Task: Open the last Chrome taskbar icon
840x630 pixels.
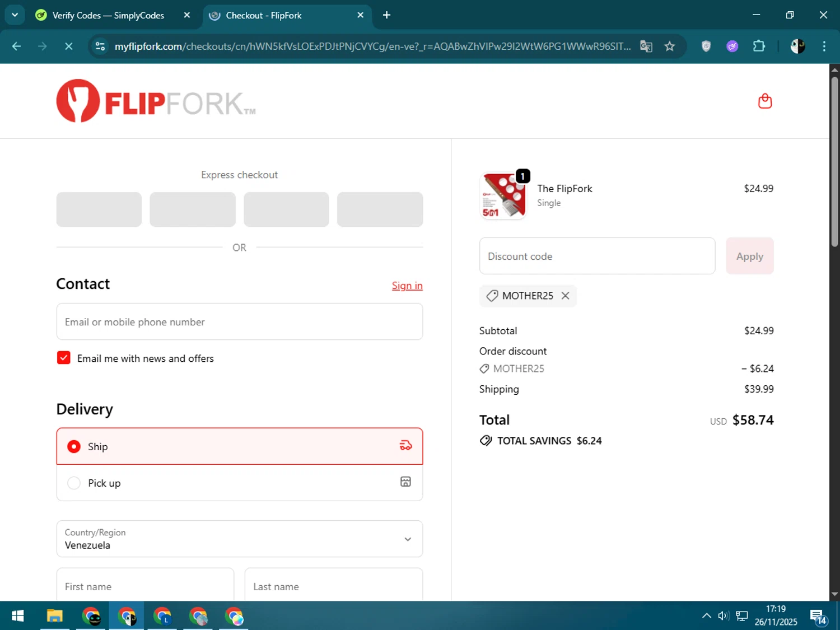Action: [x=234, y=616]
